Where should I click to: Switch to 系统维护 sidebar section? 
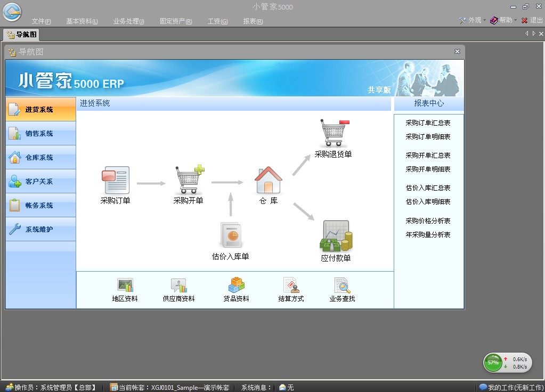click(40, 230)
